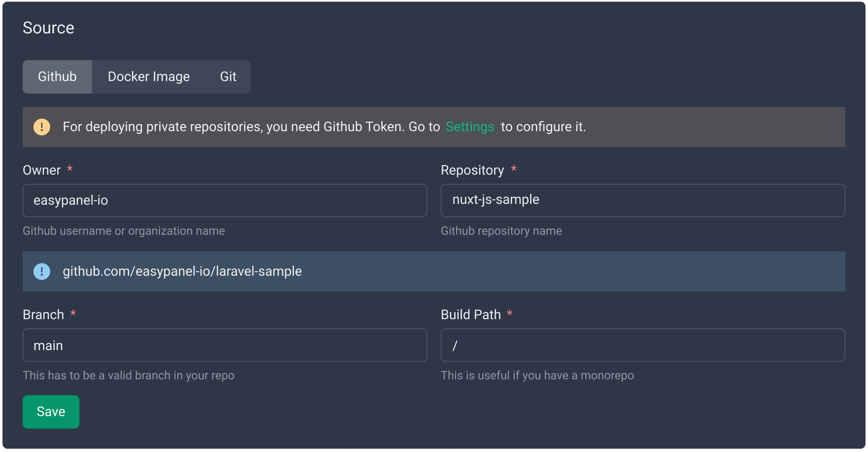Click the Build Path field showing slash
Screen dimensions: 868x452
[x=643, y=345]
